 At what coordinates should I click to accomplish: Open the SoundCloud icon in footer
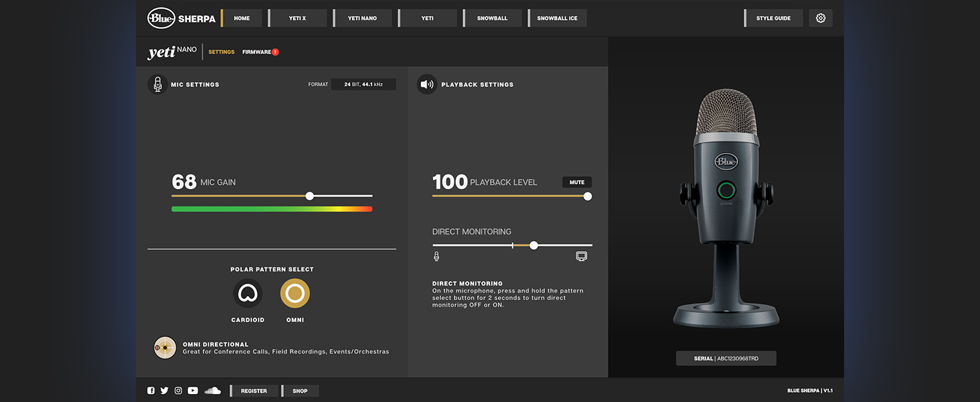[212, 391]
